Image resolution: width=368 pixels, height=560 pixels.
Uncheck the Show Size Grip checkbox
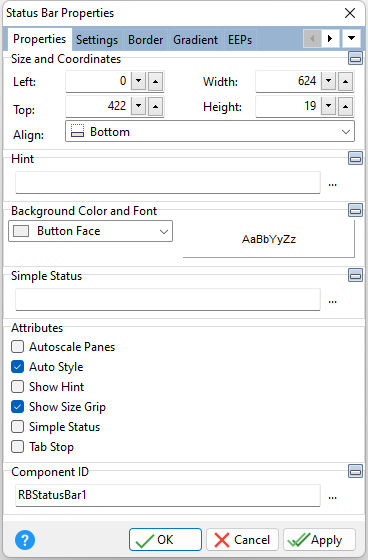(x=18, y=406)
